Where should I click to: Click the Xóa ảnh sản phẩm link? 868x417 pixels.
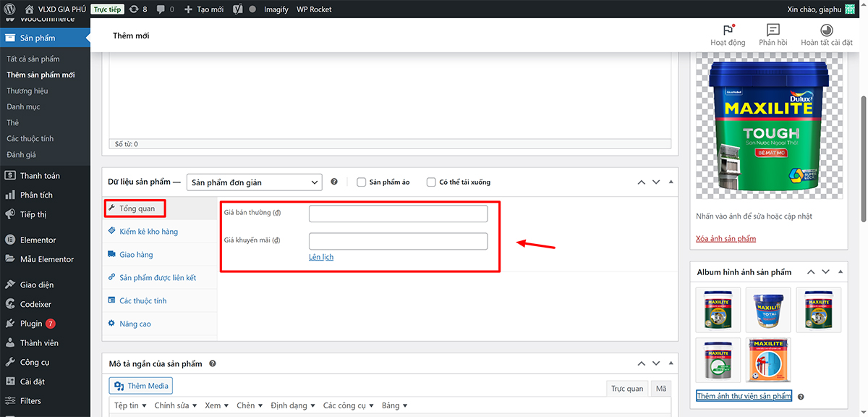(x=726, y=239)
